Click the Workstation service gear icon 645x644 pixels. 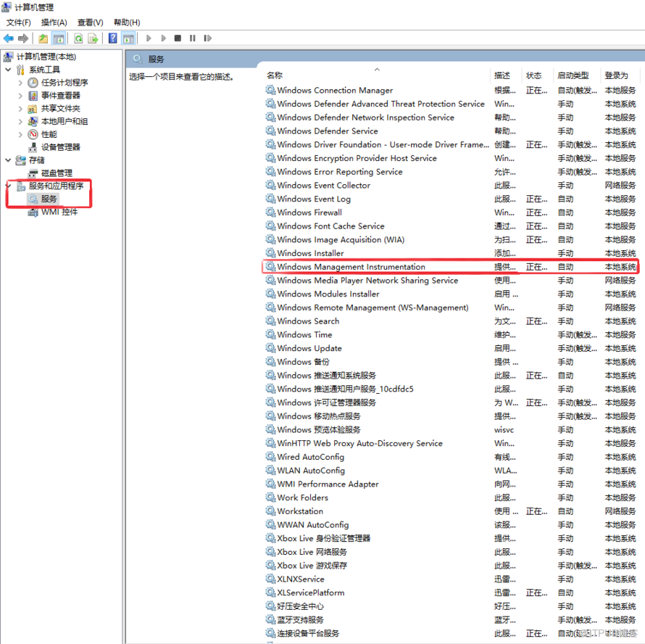[270, 511]
